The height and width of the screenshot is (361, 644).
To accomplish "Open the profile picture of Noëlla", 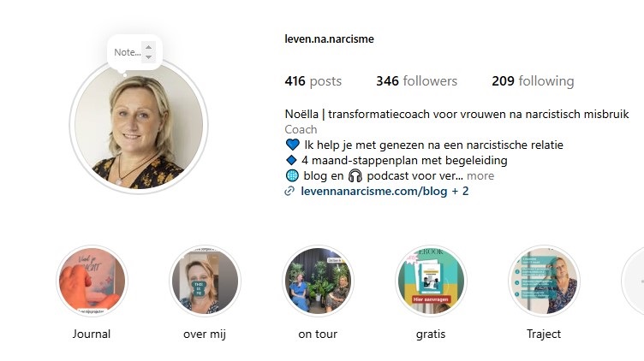I will [139, 127].
